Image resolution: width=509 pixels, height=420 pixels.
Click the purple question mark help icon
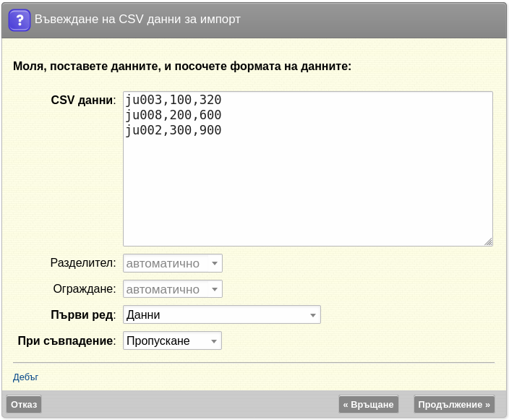point(20,20)
